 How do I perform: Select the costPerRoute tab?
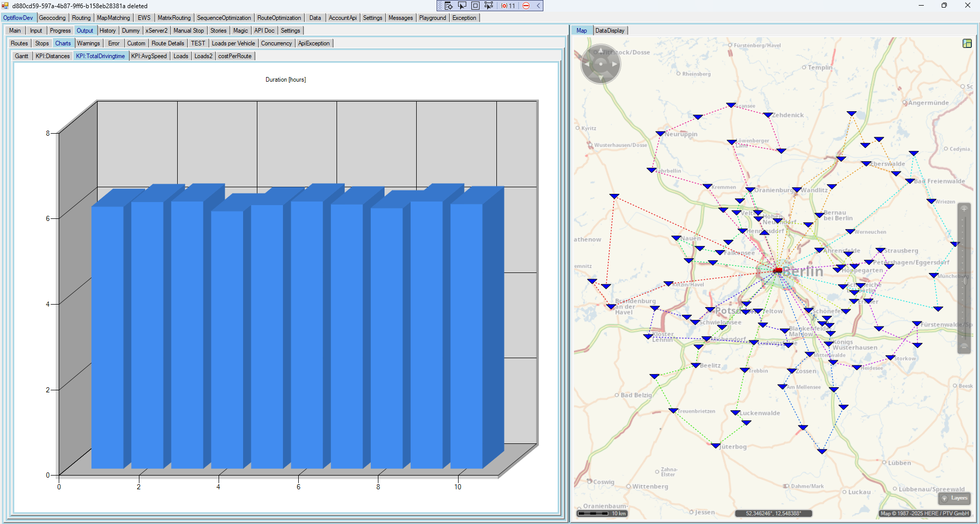tap(234, 56)
